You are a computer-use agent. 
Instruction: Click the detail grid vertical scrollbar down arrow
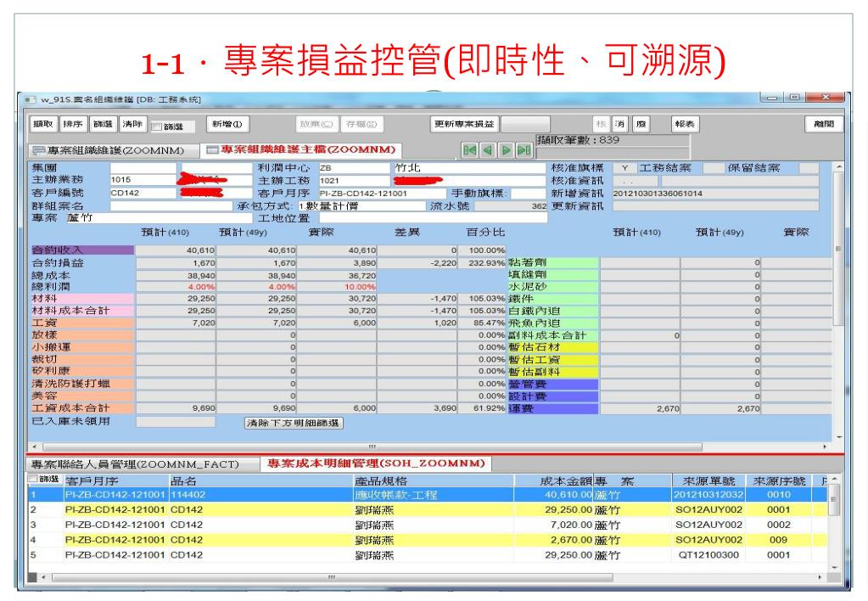834,568
